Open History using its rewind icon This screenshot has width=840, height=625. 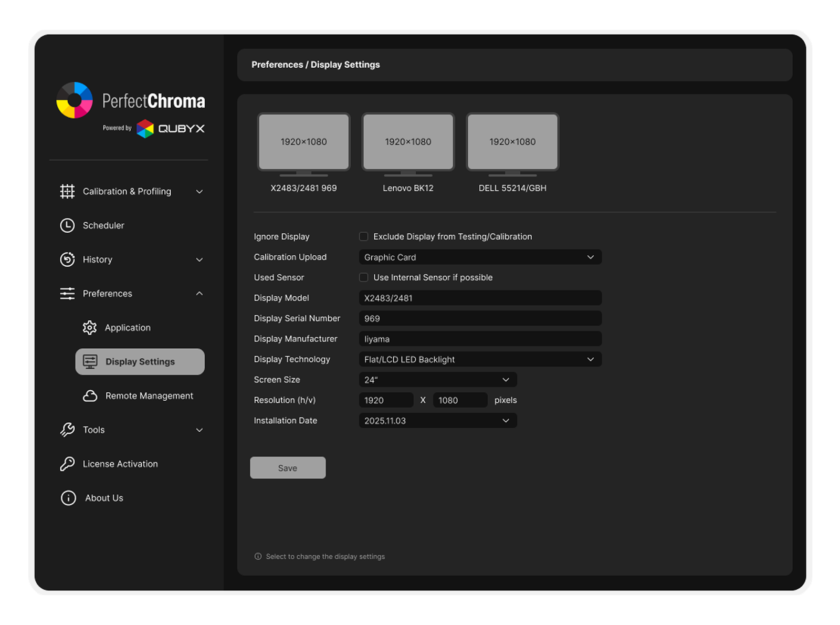point(68,259)
